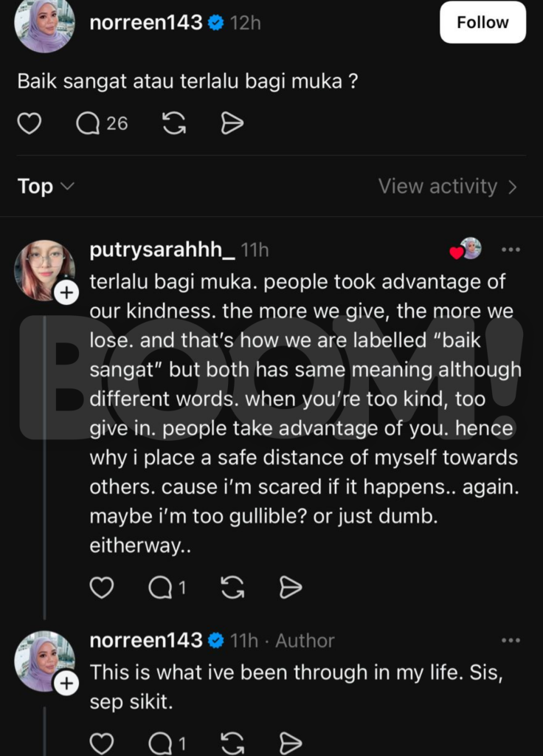Open the putrysarahhh_ profile username

click(162, 251)
